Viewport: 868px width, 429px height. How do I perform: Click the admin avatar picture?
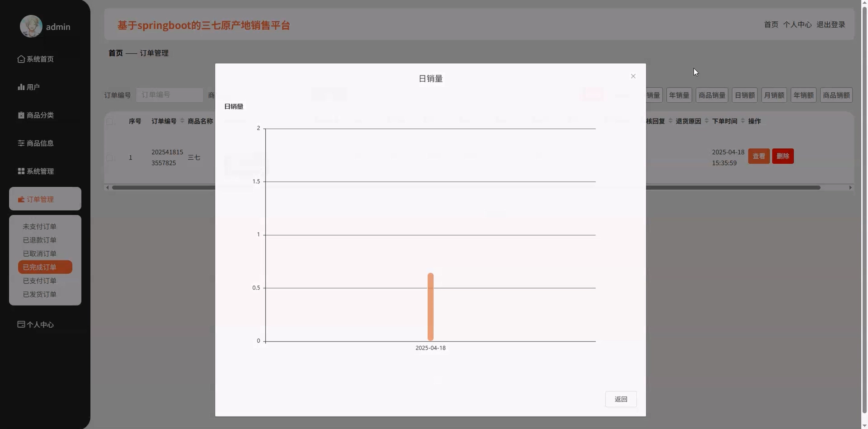click(x=31, y=26)
